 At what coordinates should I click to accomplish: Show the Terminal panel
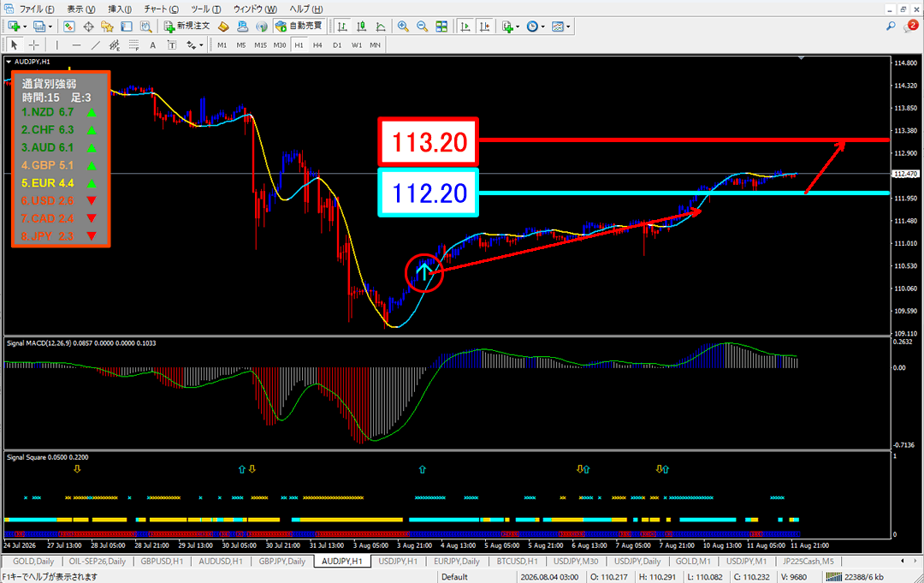pyautogui.click(x=126, y=27)
